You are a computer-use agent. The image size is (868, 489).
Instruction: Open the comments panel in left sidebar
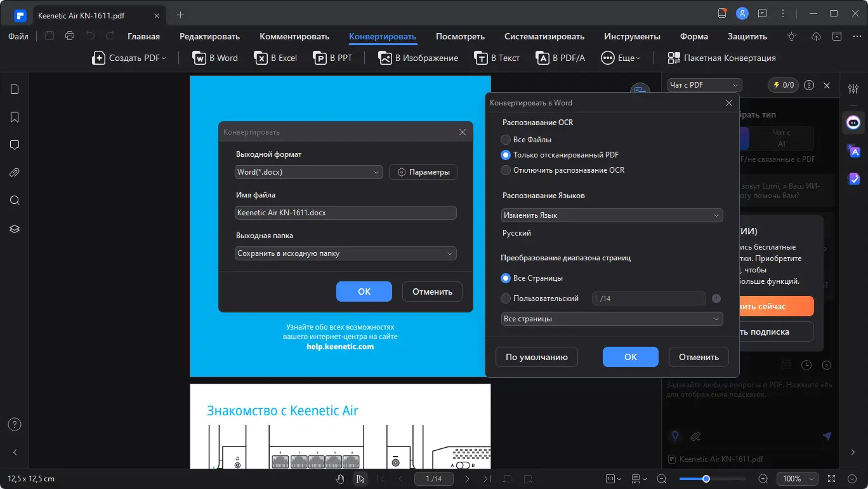(x=15, y=145)
